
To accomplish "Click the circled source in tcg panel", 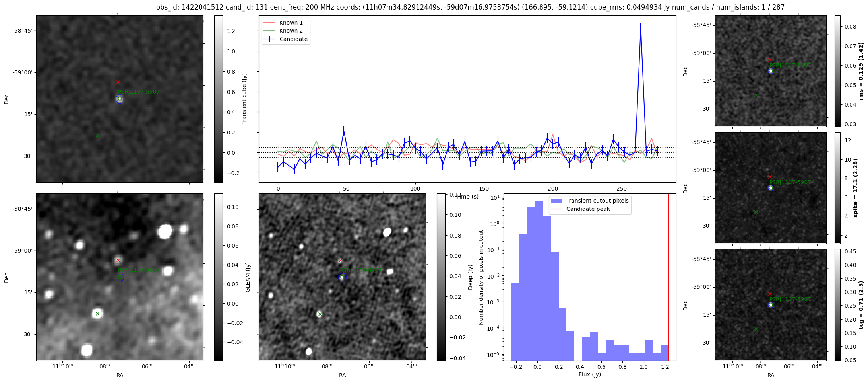I will click(x=771, y=305).
